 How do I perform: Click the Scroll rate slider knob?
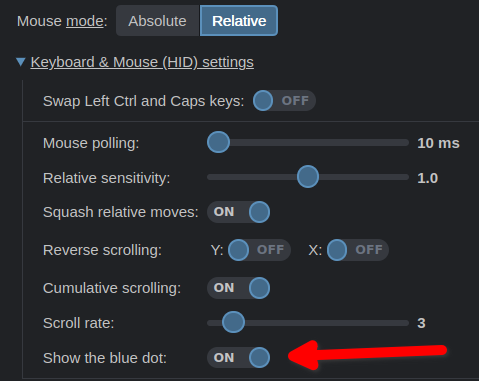click(233, 322)
